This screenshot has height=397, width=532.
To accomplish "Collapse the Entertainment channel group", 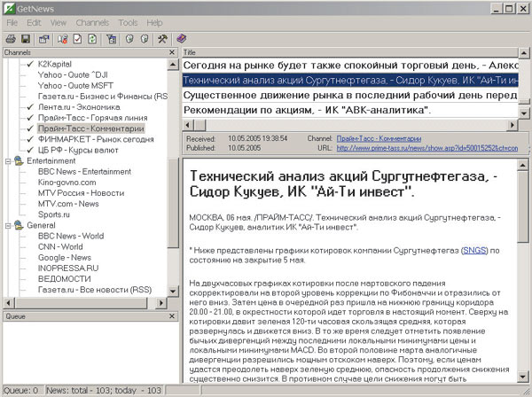I will click(x=7, y=161).
